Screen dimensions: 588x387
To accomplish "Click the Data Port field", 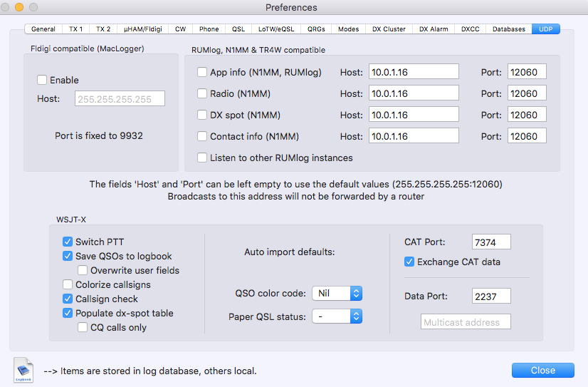I will click(490, 295).
